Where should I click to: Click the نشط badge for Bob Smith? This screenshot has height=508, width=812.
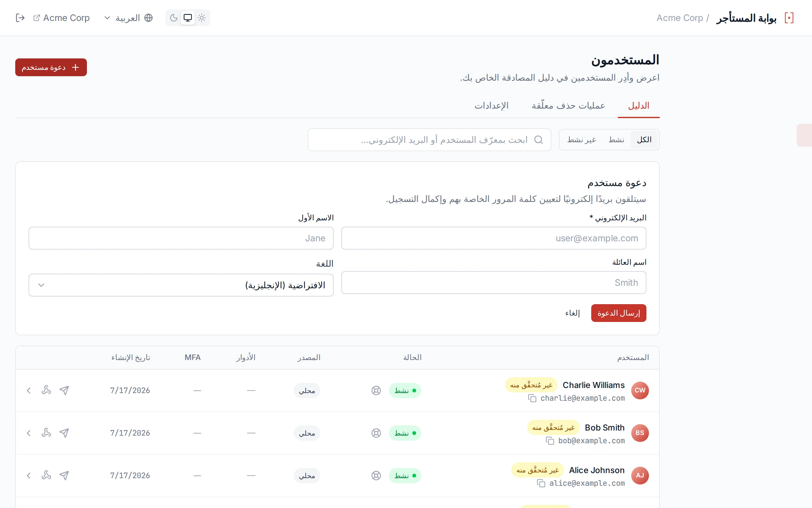pos(405,433)
